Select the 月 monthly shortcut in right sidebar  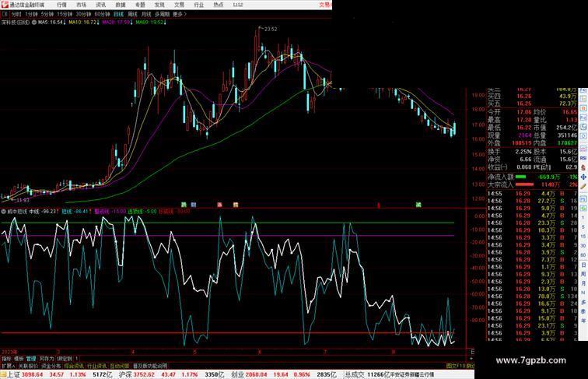pos(583,283)
